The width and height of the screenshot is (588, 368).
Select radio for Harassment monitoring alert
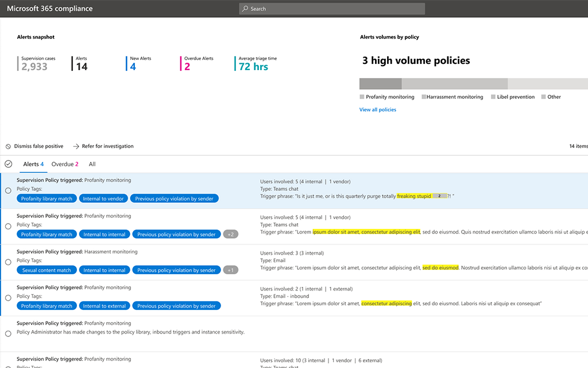(x=8, y=262)
